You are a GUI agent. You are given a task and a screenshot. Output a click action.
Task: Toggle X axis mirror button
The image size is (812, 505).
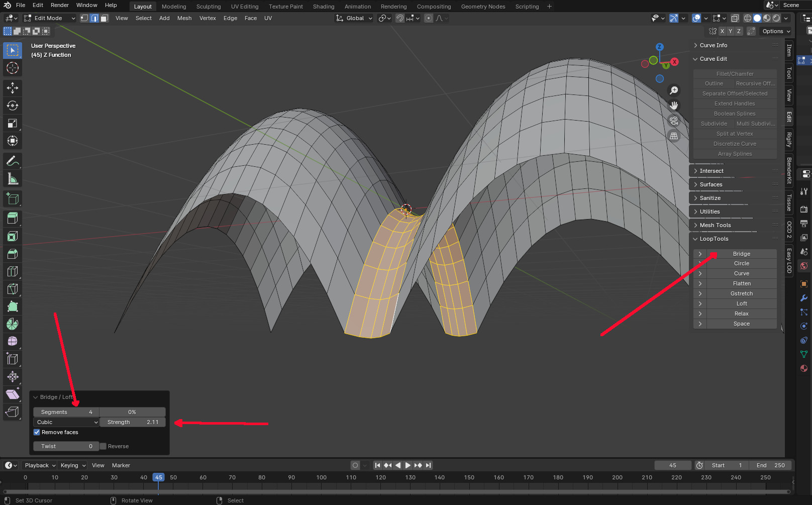tap(722, 31)
